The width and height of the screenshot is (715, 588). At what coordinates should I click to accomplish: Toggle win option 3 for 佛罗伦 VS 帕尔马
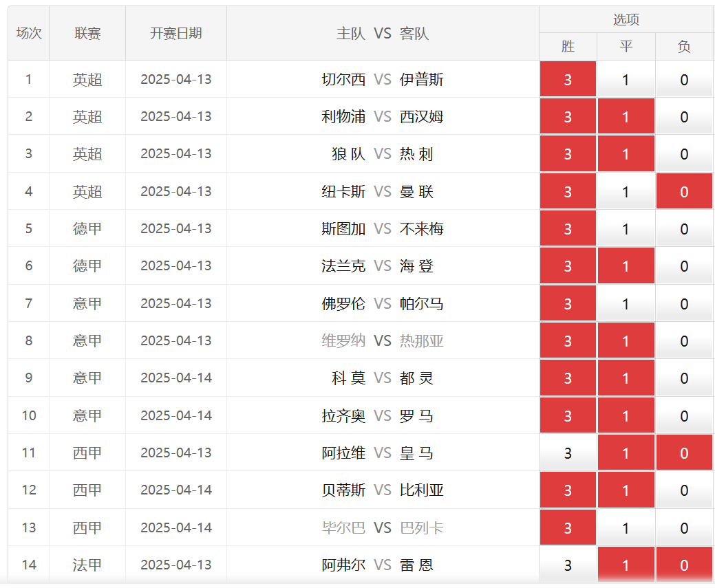pyautogui.click(x=568, y=303)
